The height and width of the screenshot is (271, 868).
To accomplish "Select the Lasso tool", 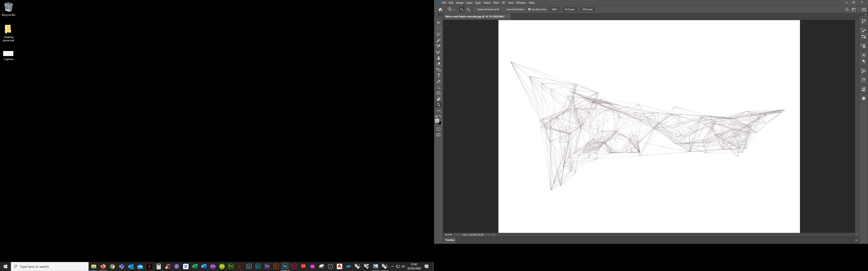I will coord(438,34).
